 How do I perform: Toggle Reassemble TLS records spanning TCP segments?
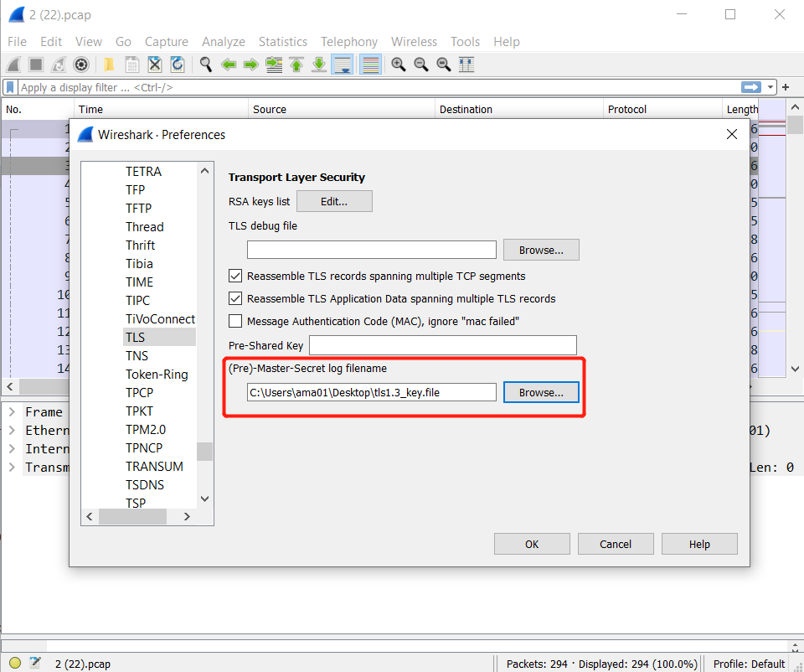coord(235,276)
